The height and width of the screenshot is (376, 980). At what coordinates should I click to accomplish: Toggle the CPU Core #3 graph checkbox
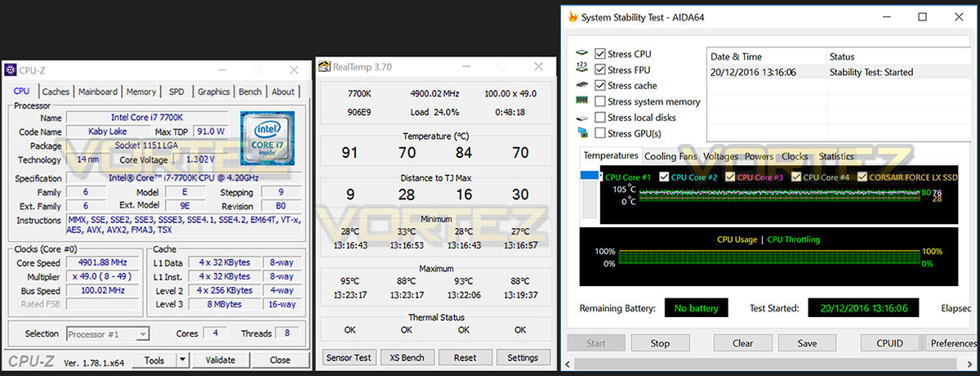729,177
